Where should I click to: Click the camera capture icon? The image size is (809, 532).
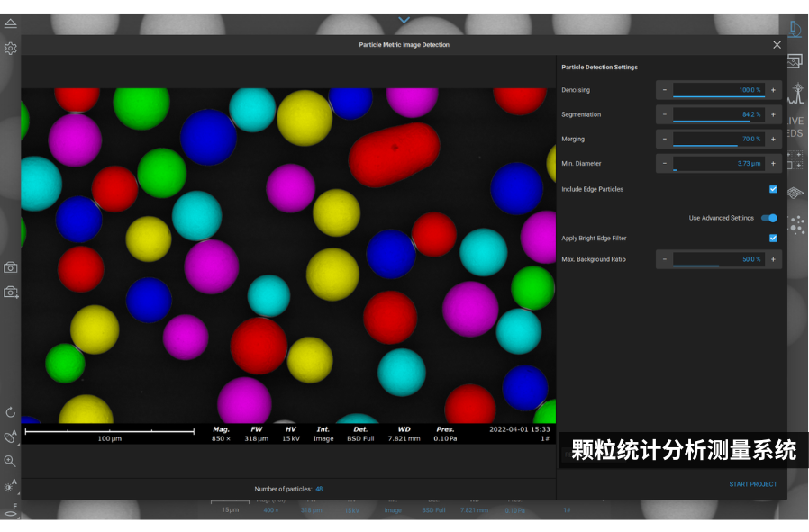(11, 268)
